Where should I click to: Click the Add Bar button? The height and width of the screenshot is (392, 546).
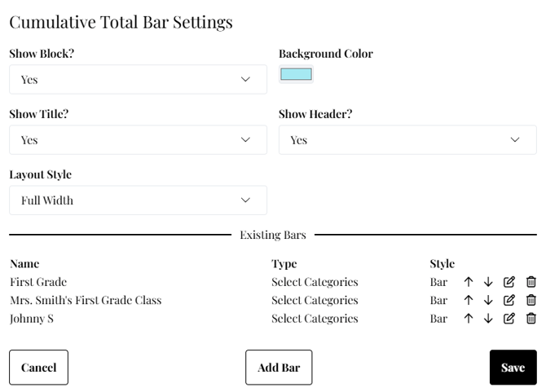pyautogui.click(x=279, y=368)
